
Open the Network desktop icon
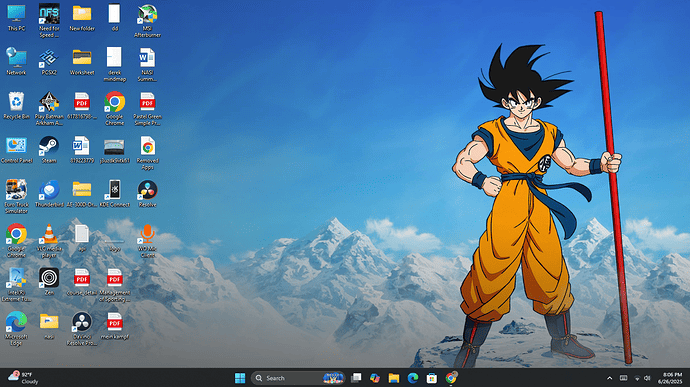(x=16, y=62)
